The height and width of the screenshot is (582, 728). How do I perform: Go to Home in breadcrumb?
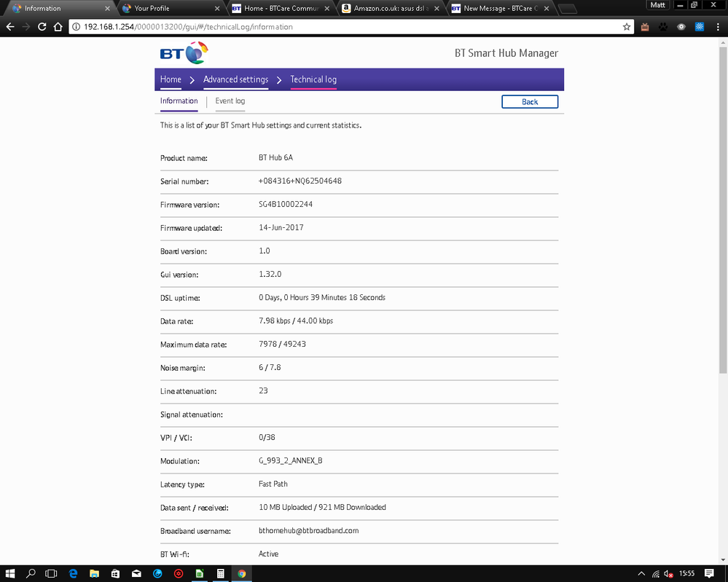click(171, 79)
